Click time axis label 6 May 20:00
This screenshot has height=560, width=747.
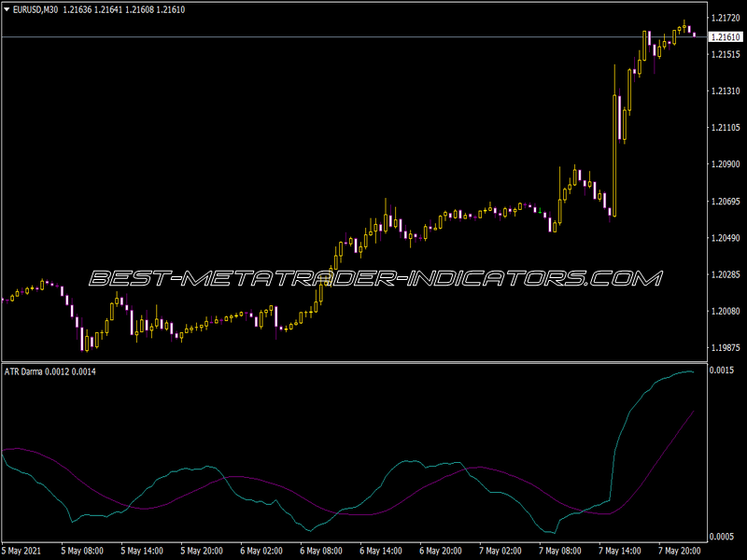click(441, 551)
